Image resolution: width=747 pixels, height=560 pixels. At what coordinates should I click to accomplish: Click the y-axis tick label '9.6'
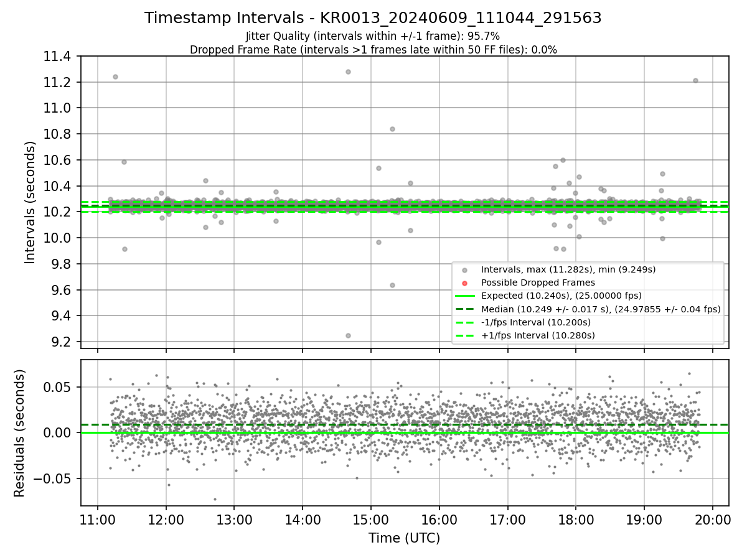(x=62, y=290)
